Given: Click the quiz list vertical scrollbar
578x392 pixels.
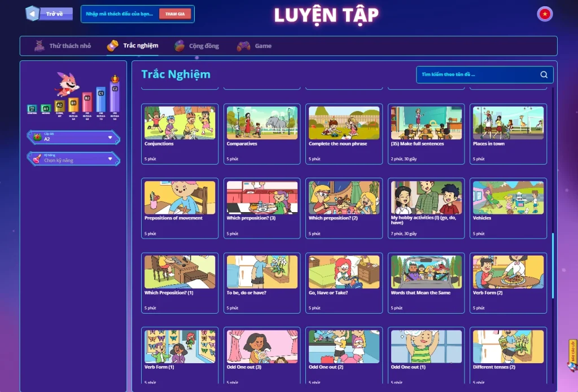Looking at the screenshot, I should 553,265.
